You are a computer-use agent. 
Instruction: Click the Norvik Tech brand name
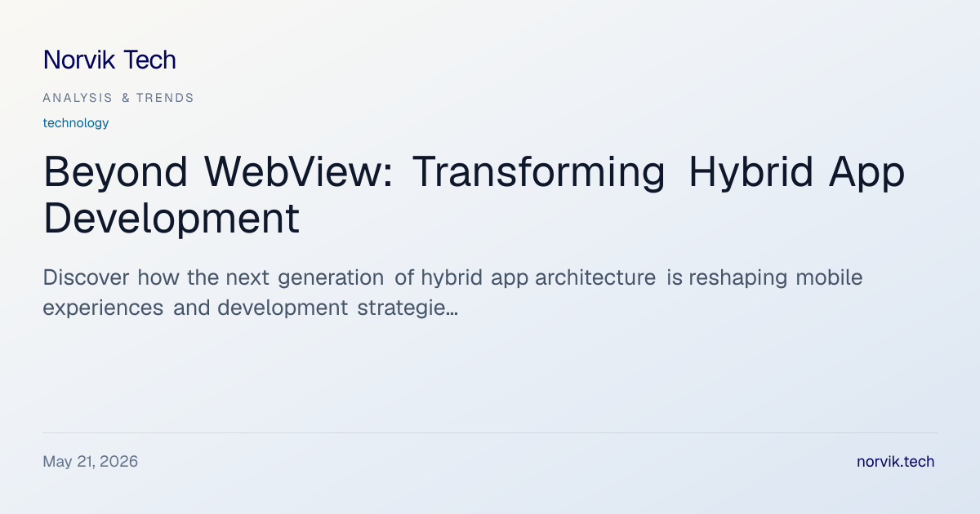tap(109, 60)
